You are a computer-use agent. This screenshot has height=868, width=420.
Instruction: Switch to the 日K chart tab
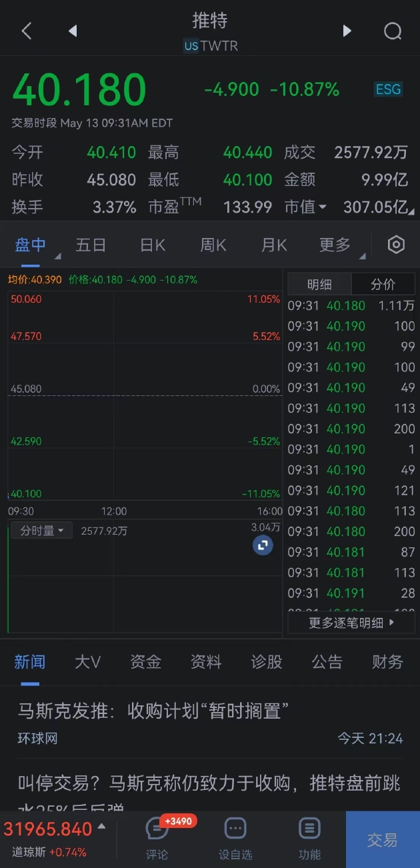click(152, 245)
